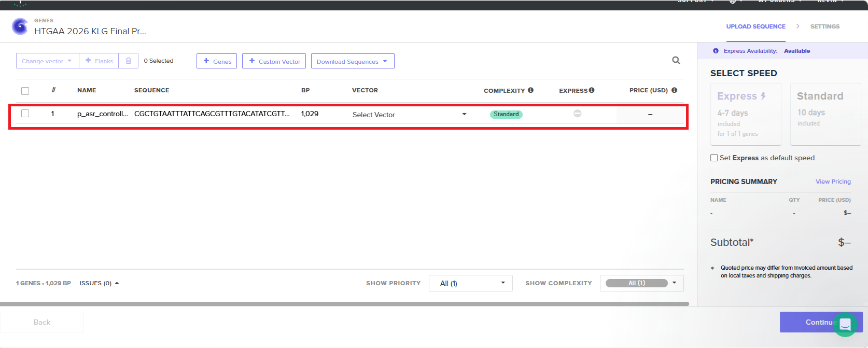Open the chat support bubble
Image resolution: width=868 pixels, height=348 pixels.
[845, 325]
